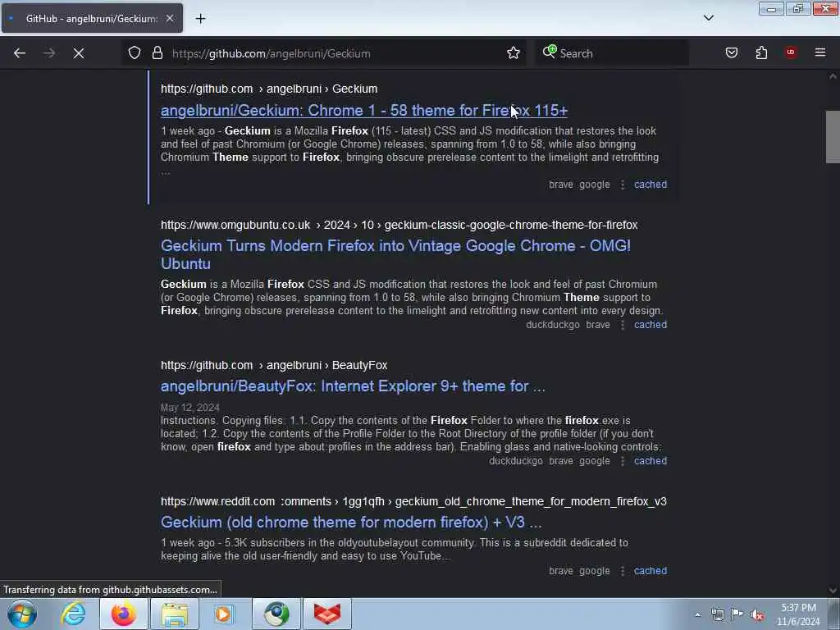Open cached link for reddit result

[651, 571]
